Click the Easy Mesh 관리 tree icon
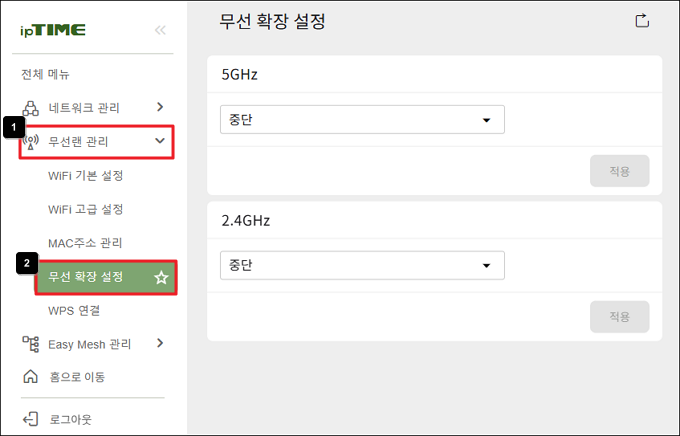The height and width of the screenshot is (436, 680). [x=30, y=344]
